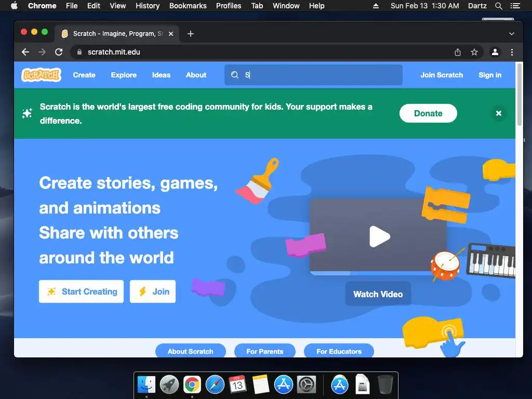
Task: Click the Join button
Action: click(x=153, y=291)
